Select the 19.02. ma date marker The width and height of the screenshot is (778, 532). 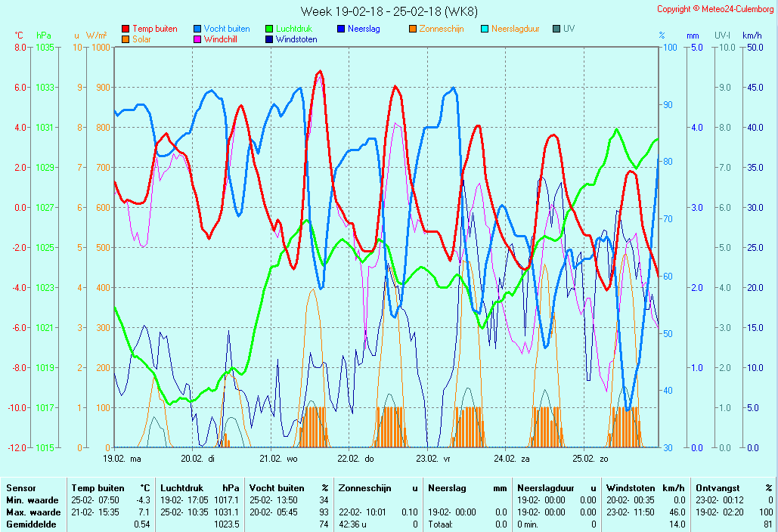click(x=122, y=458)
